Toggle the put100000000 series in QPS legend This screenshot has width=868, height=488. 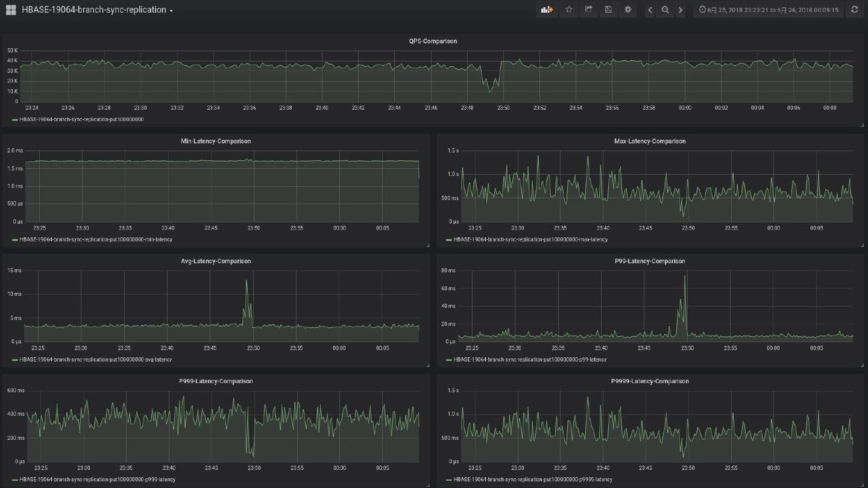click(81, 119)
